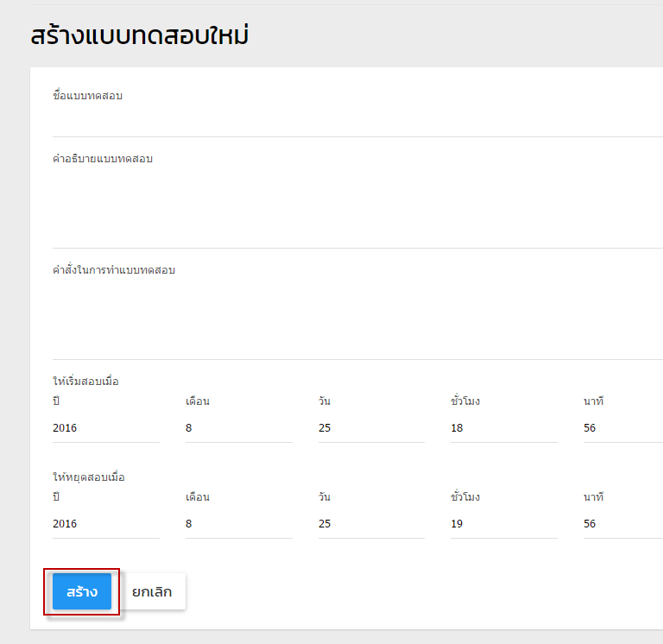The height and width of the screenshot is (644, 663).
Task: Click the คำอธิบายแบบทดสอบ description text area
Action: (x=357, y=207)
